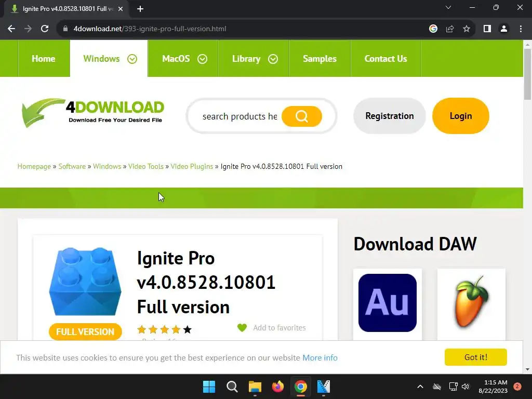Screen dimensions: 532x399
Task: Click the Registration button
Action: pyautogui.click(x=390, y=116)
